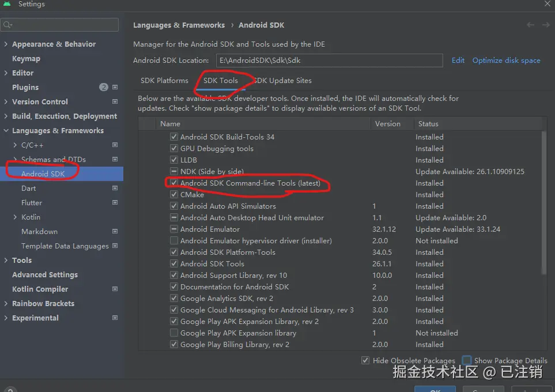Close the Settings dialog with X

click(547, 3)
